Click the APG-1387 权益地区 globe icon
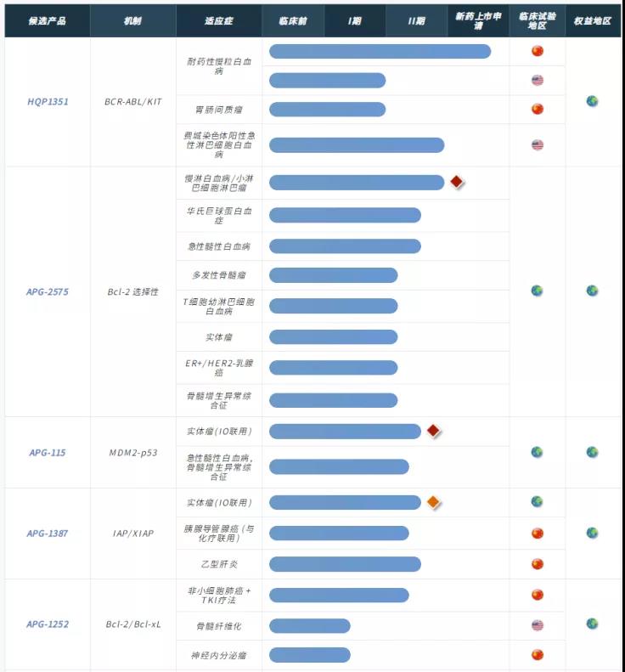This screenshot has height=672, width=625. pos(592,533)
